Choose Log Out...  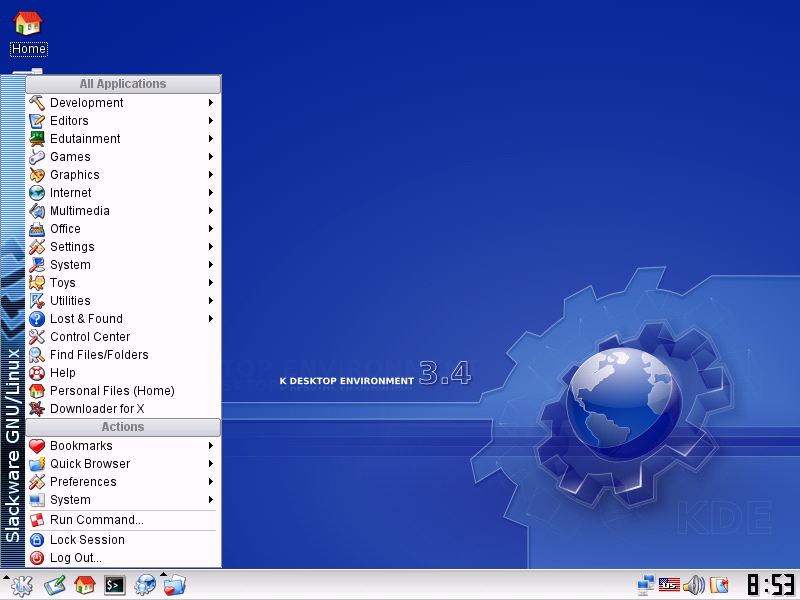[123, 558]
